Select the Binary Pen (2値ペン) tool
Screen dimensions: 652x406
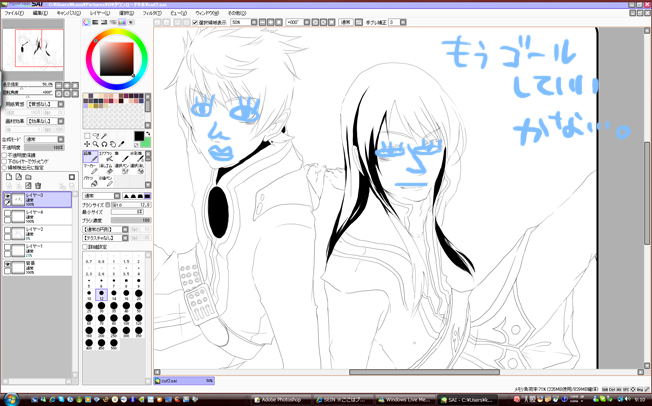[x=106, y=181]
